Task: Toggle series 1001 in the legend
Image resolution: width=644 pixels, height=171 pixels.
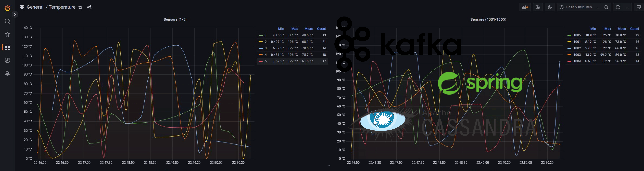Action: (x=577, y=42)
